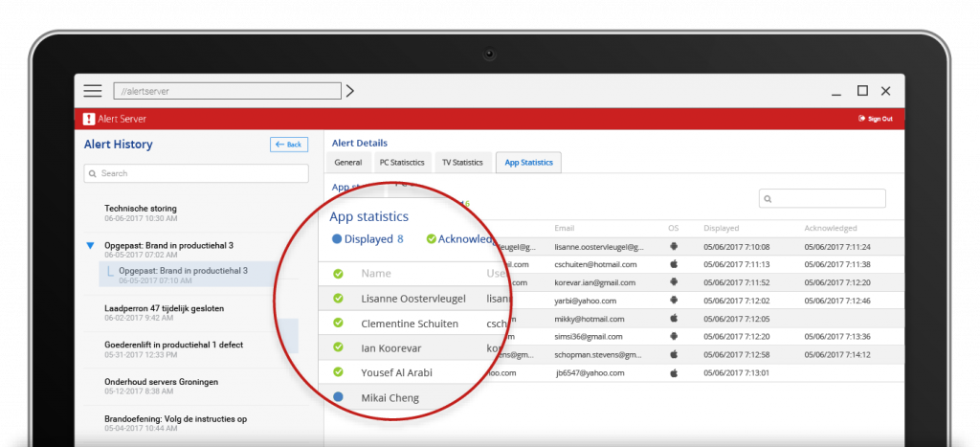Click the Alert History search field

196,173
